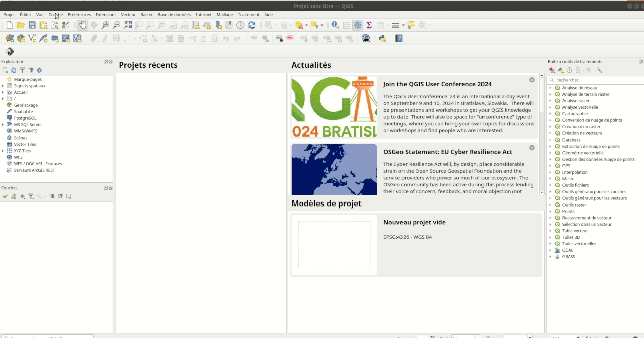Screen dimensions: 644x338
Task: Open the Vecteur menu
Action: click(128, 15)
